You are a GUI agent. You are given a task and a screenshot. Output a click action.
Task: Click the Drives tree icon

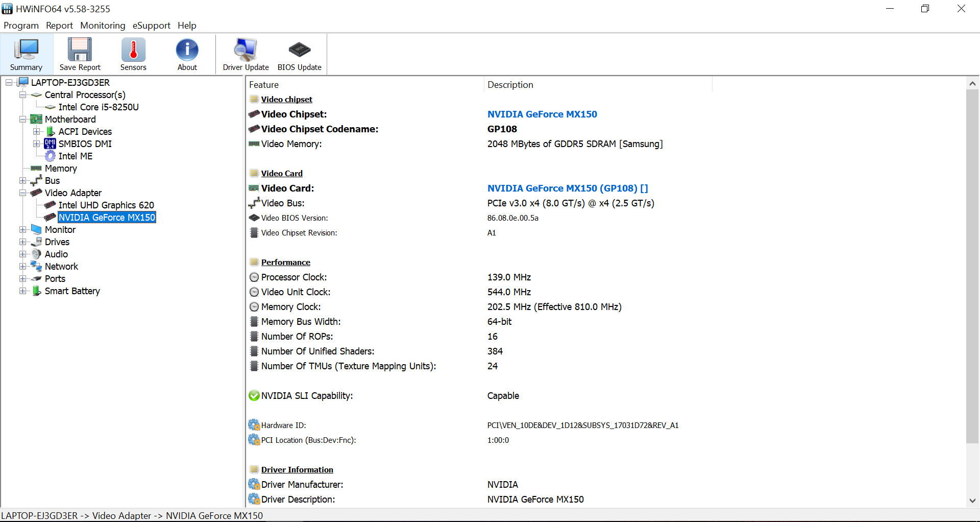pos(36,242)
